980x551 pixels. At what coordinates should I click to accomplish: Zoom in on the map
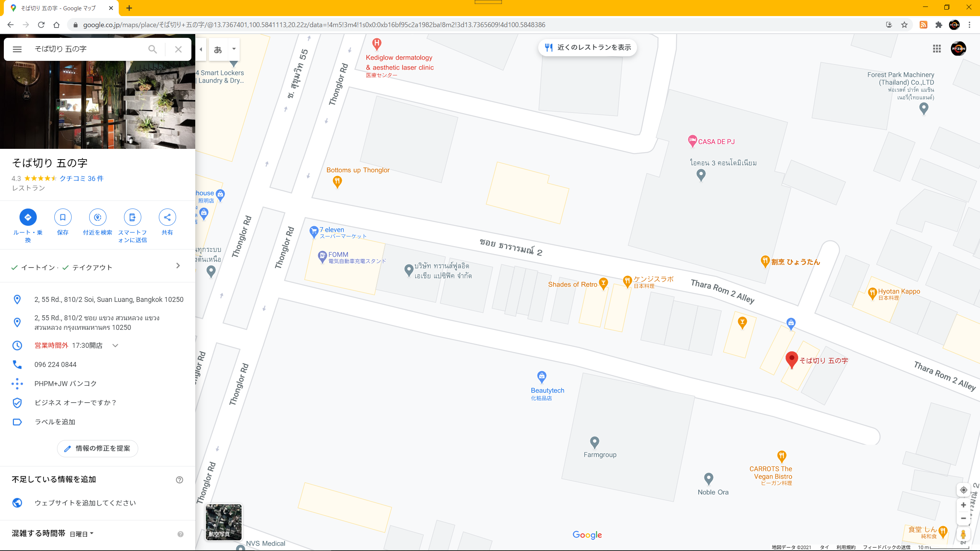point(964,505)
